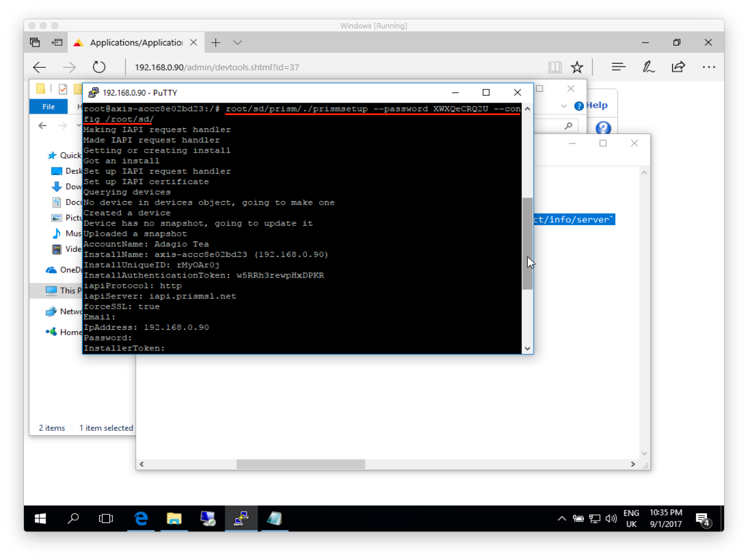Open Task View from the taskbar
Viewport: 748px width, 560px height.
106,518
